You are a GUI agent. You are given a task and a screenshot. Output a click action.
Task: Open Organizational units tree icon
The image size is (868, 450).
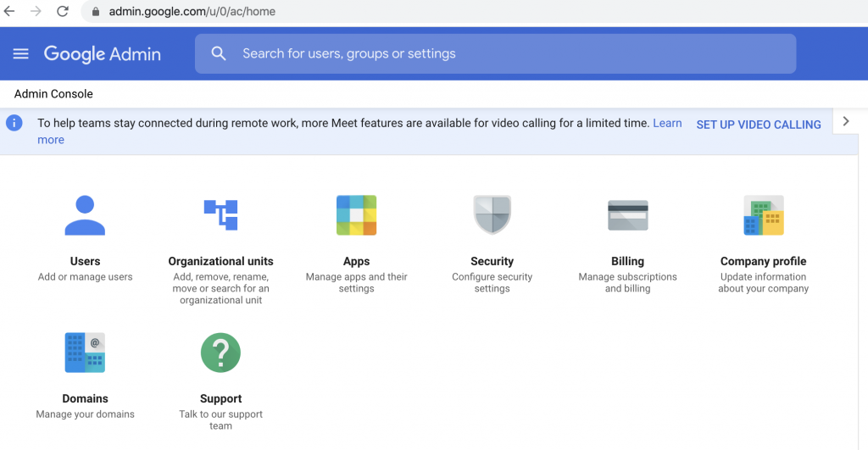pyautogui.click(x=221, y=214)
